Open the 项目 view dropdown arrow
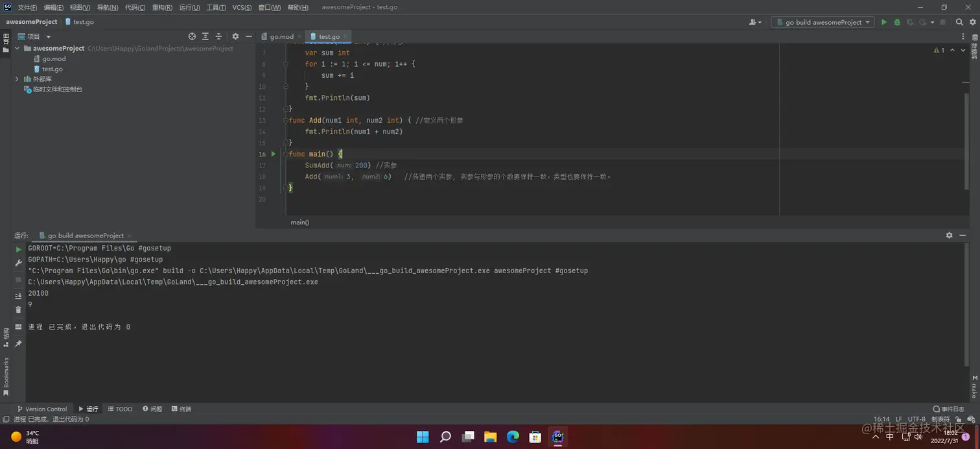Screen dimensions: 980x449 [49, 37]
